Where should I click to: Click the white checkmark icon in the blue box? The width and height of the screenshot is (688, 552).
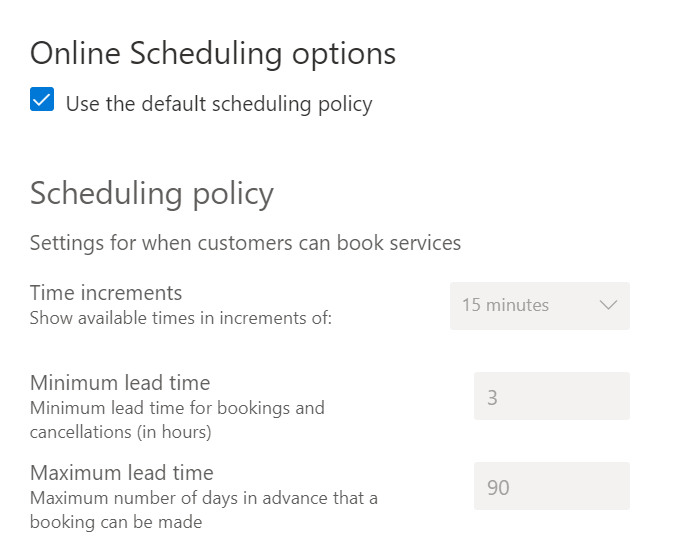(x=42, y=101)
